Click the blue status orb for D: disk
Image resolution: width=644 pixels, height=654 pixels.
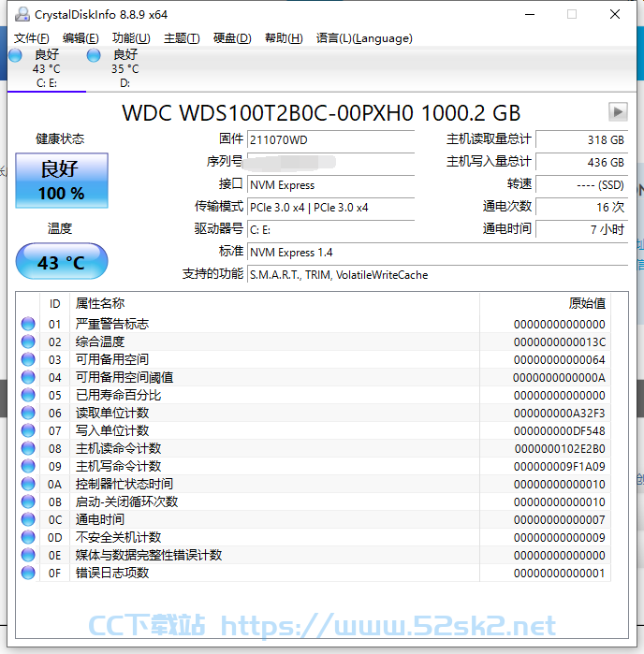pyautogui.click(x=94, y=55)
